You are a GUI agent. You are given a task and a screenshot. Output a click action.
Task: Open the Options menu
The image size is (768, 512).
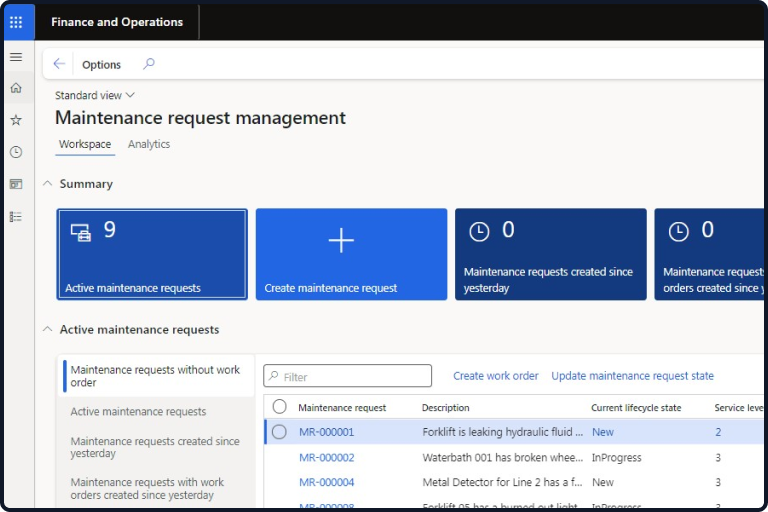[101, 65]
